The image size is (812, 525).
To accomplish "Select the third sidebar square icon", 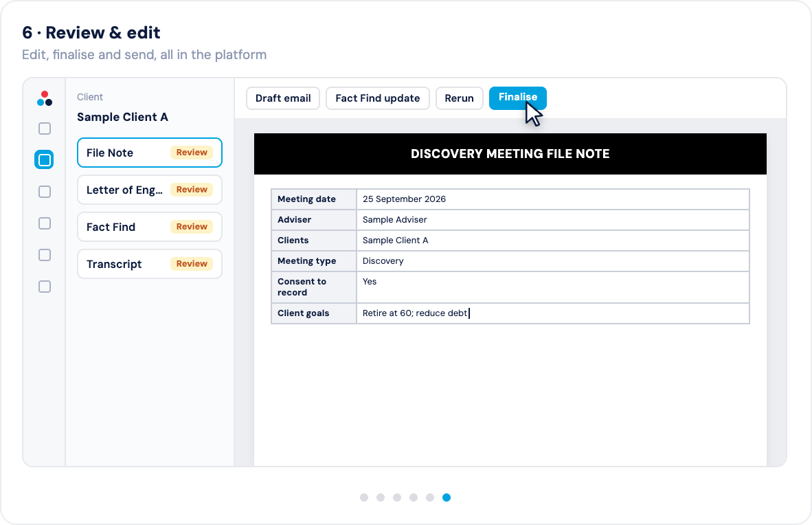I will (x=45, y=192).
